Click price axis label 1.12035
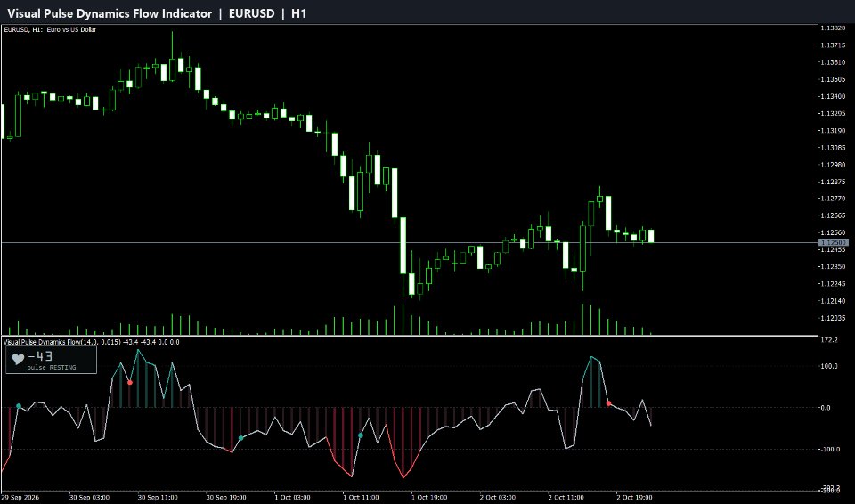Viewport: 855px width, 504px height. 833,318
